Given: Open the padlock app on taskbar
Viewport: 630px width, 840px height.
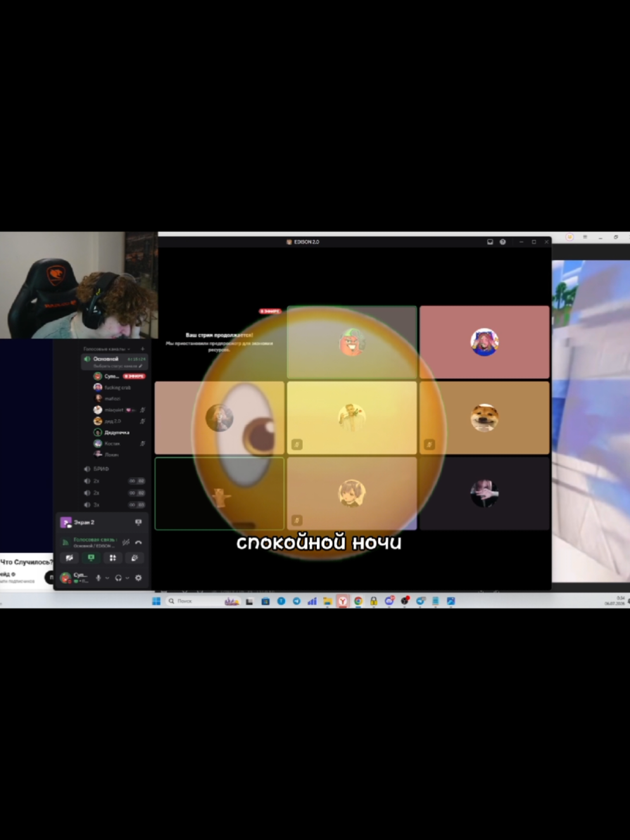Looking at the screenshot, I should click(x=373, y=601).
